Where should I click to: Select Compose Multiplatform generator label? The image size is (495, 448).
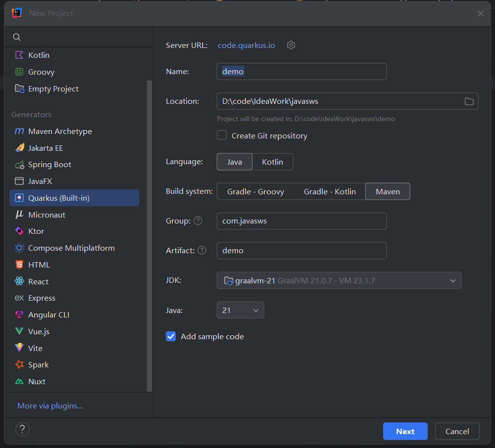pos(71,248)
